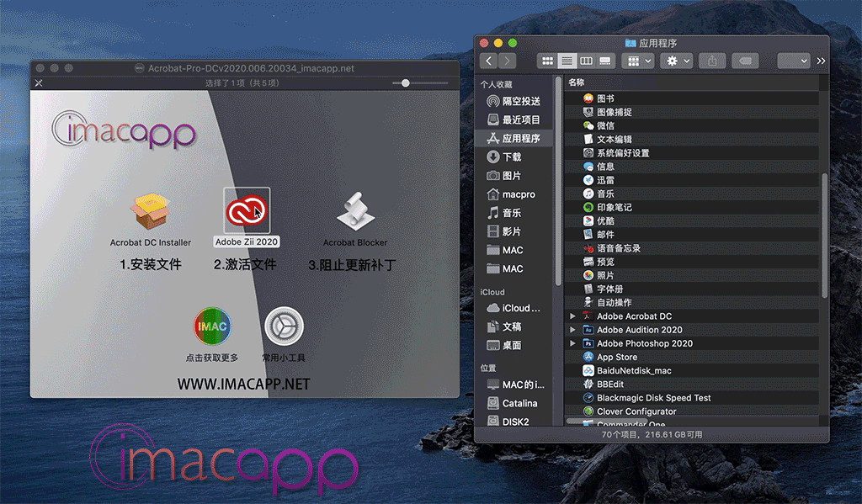Select 系统偏好设置 in the applications list
862x504 pixels.
click(x=692, y=153)
